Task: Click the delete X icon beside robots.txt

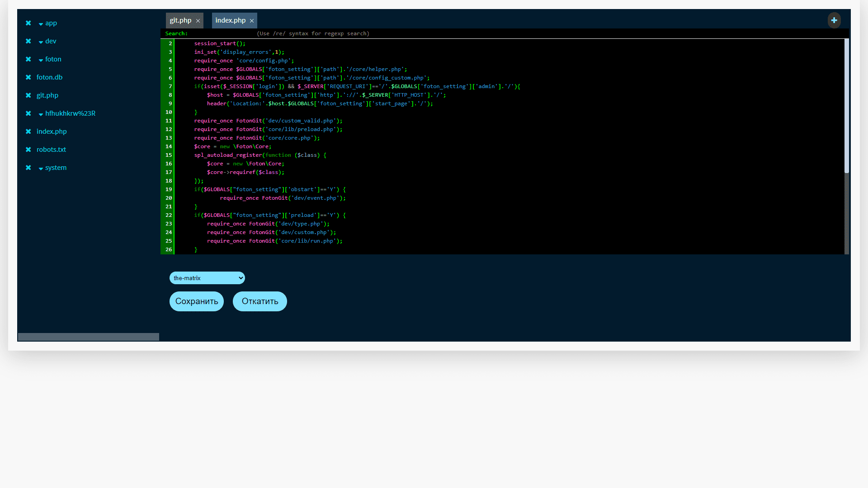Action: [28, 150]
